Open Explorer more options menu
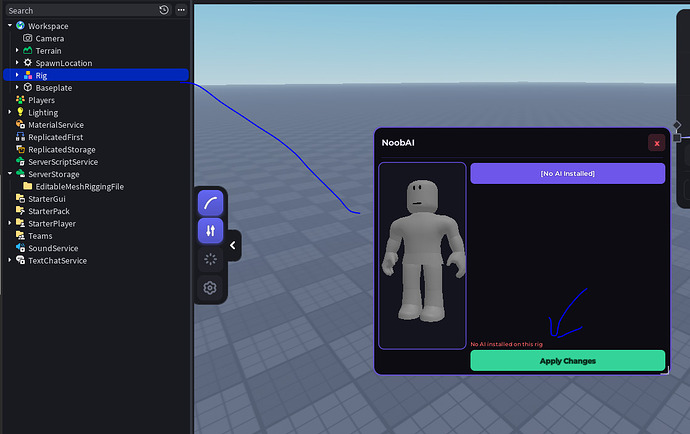690x434 pixels. point(181,10)
